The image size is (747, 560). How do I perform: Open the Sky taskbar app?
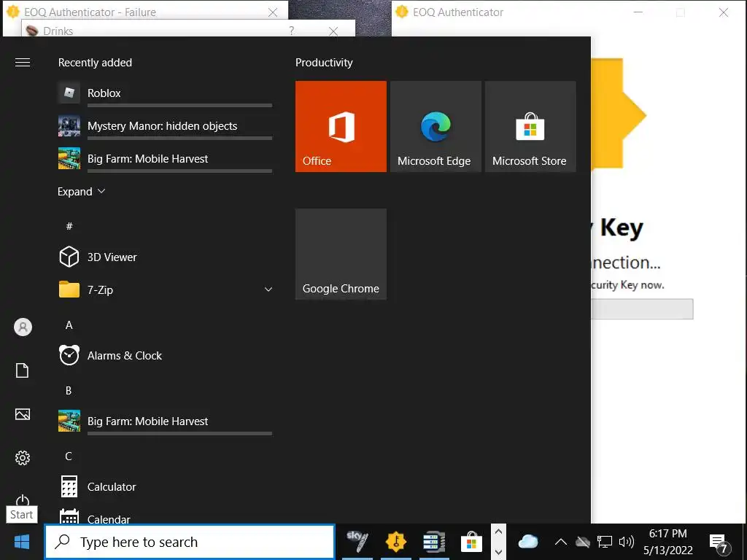pos(357,542)
